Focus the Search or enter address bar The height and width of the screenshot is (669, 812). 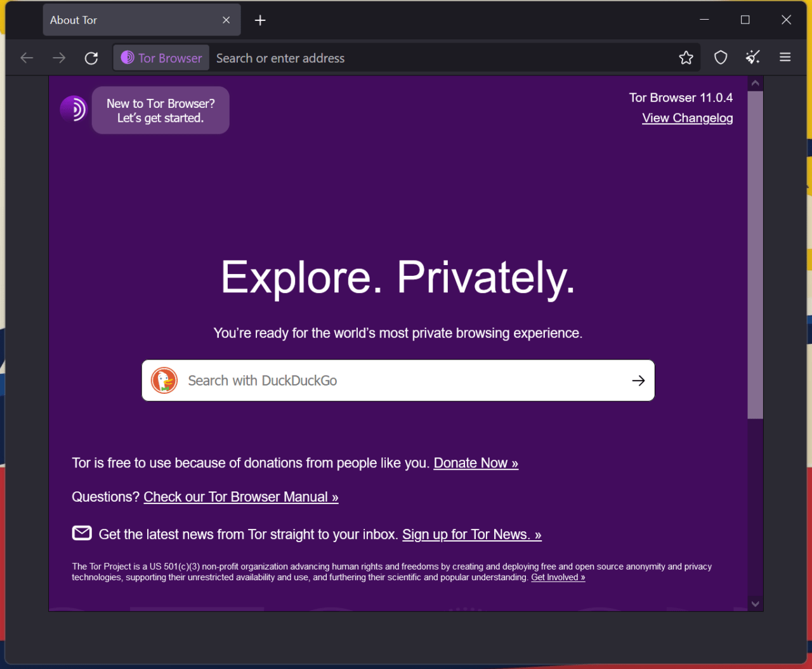438,58
